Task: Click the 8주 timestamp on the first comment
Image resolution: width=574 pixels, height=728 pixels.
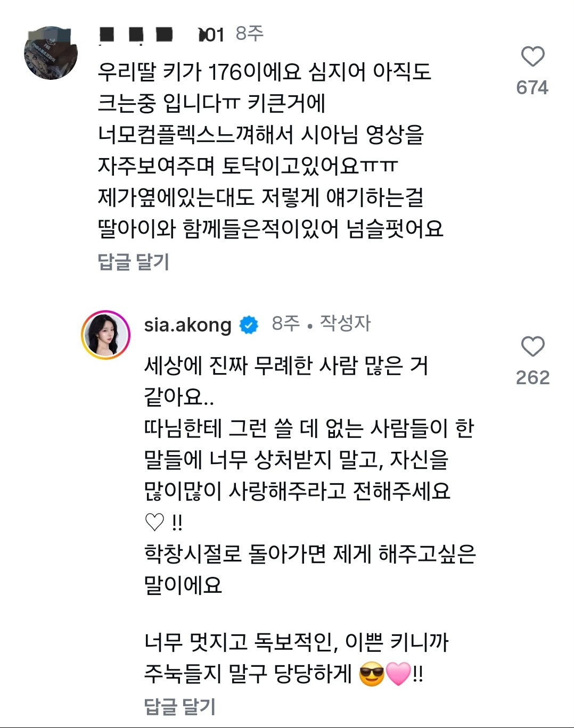Action: click(250, 34)
